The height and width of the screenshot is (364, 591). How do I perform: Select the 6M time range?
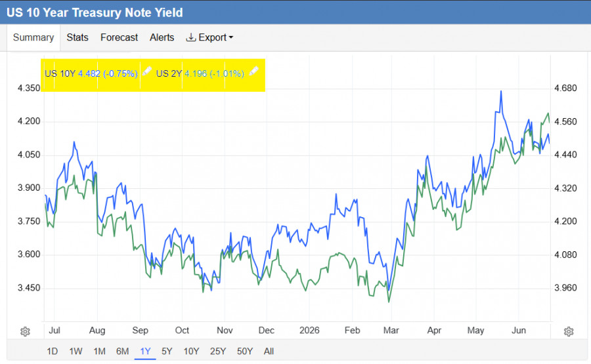coord(123,351)
